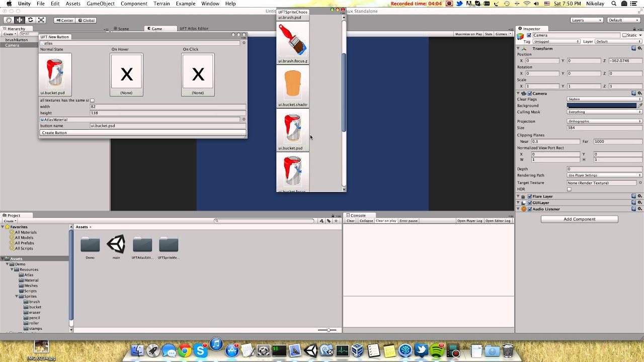Open Transform component gear menu
644x362 pixels.
639,48
